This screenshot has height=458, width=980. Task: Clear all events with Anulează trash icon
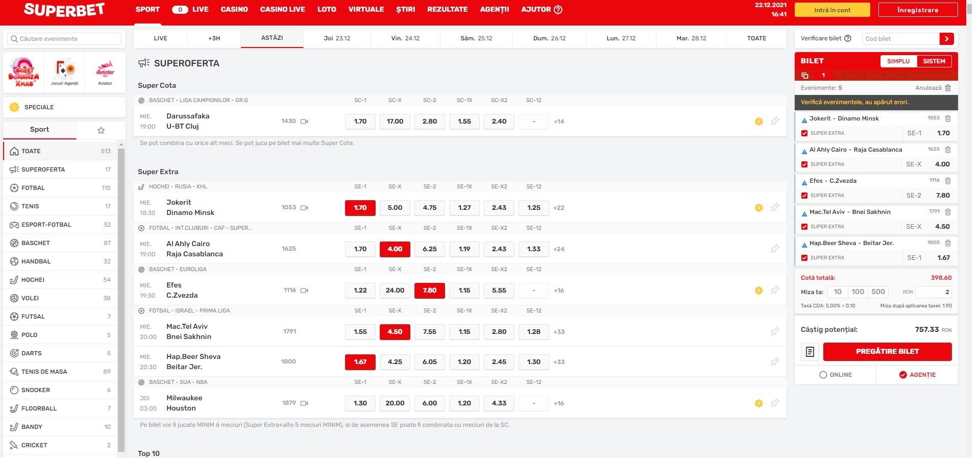point(948,88)
